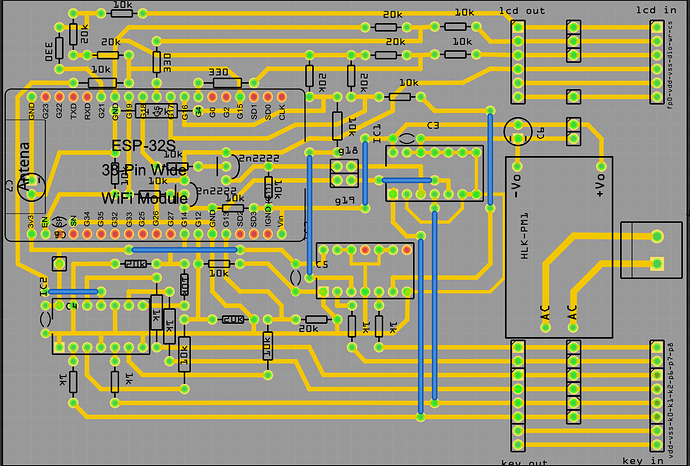690x466 pixels.
Task: Select the "G34" pin label
Action: click(87, 219)
